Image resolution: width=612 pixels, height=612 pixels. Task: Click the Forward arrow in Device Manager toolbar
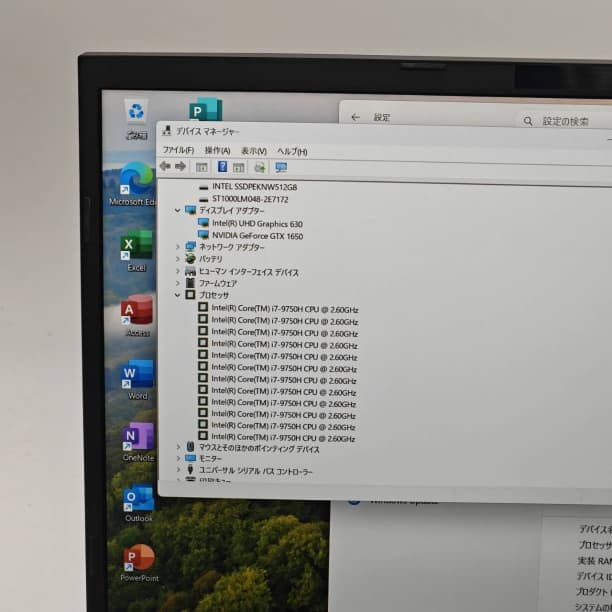[180, 167]
